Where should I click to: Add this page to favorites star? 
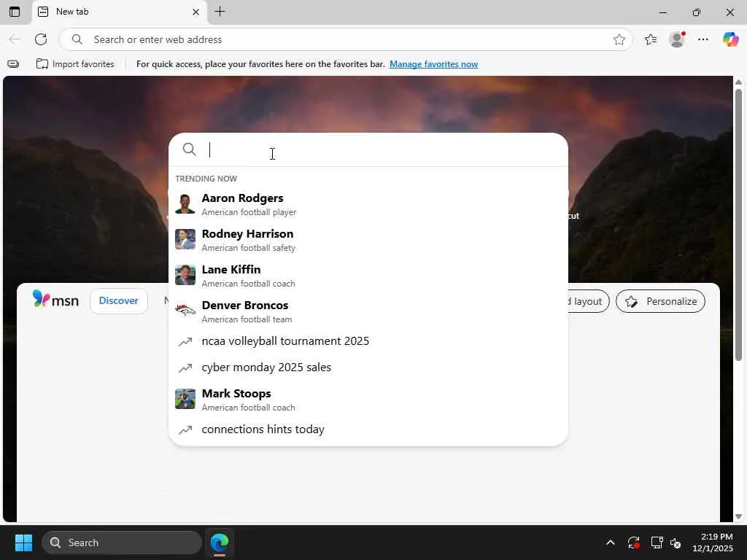click(619, 39)
